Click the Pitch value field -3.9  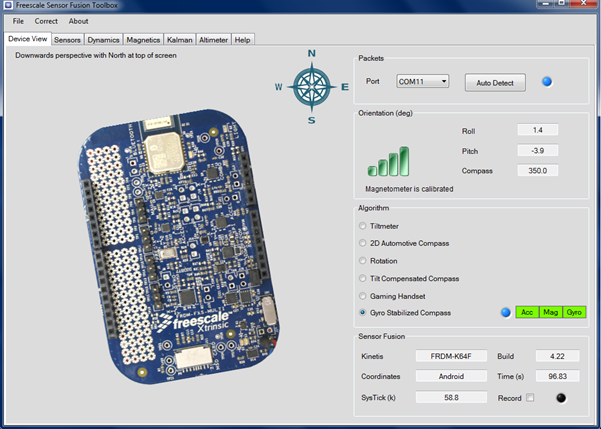pyautogui.click(x=538, y=150)
